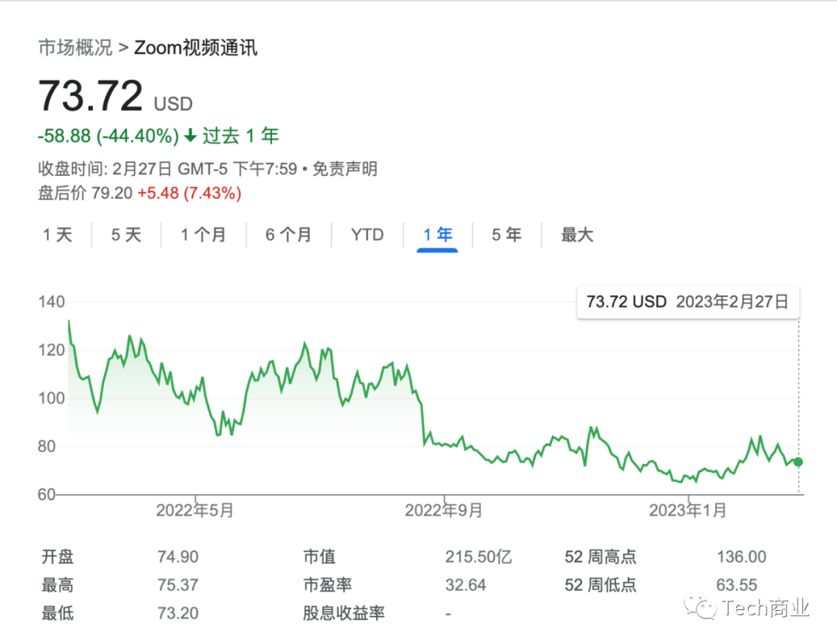Click the green endpoint dot on the chart

798,462
